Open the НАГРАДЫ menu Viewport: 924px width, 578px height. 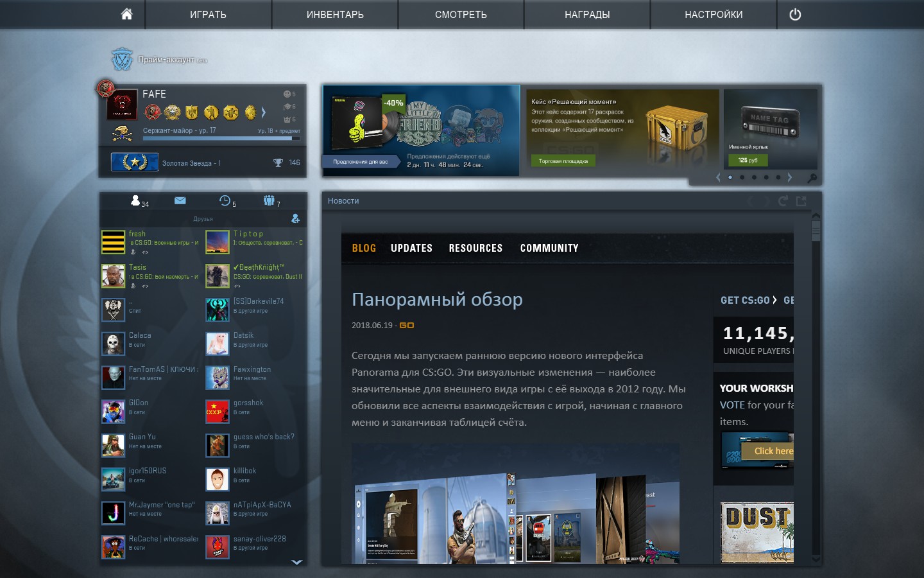click(x=587, y=14)
